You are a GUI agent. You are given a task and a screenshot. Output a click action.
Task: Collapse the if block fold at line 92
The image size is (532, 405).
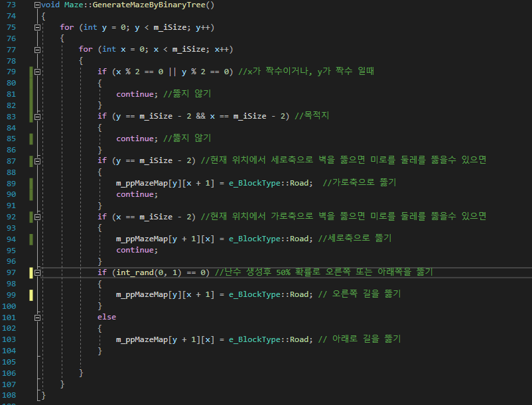tap(37, 217)
